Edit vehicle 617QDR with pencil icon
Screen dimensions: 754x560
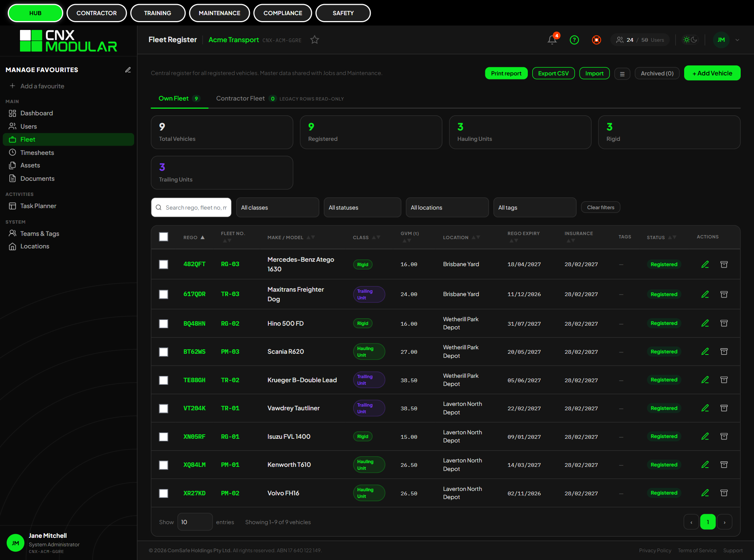pyautogui.click(x=705, y=294)
